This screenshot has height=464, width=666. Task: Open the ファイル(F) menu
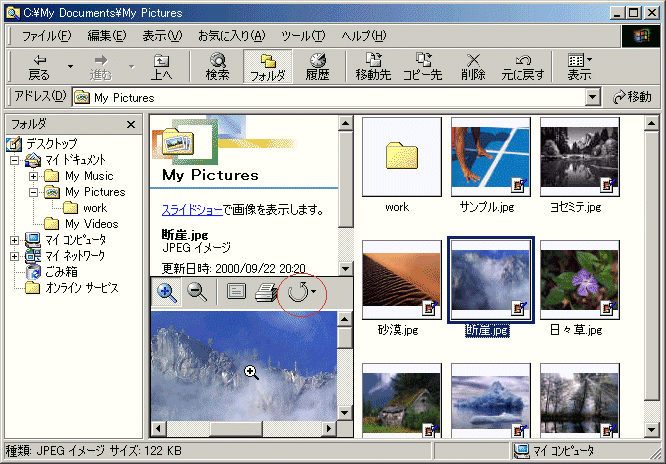click(x=46, y=36)
